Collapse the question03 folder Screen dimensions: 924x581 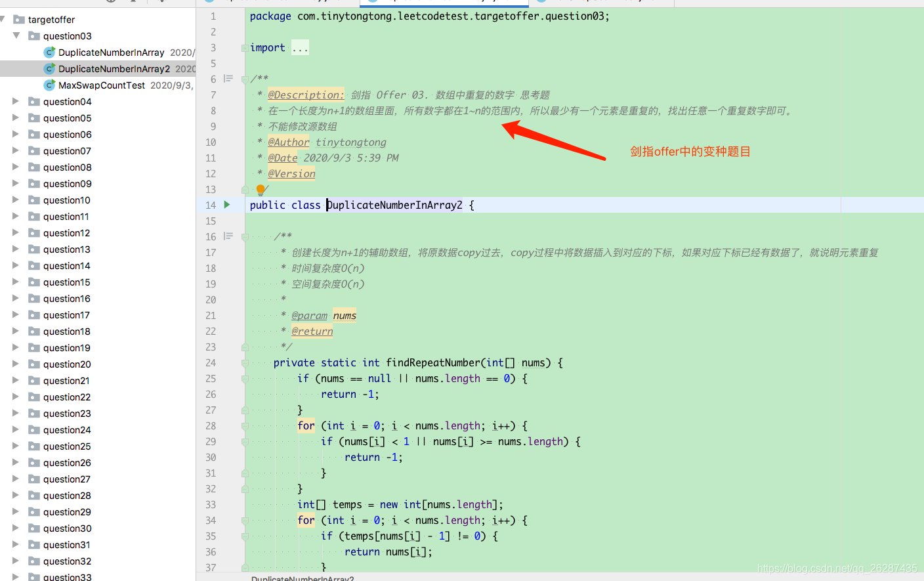pos(16,35)
